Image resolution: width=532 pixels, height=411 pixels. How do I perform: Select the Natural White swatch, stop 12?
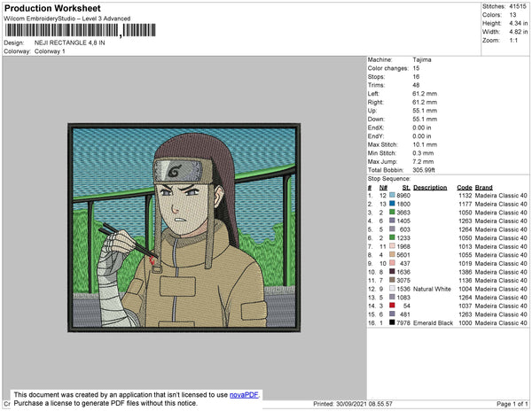392,289
